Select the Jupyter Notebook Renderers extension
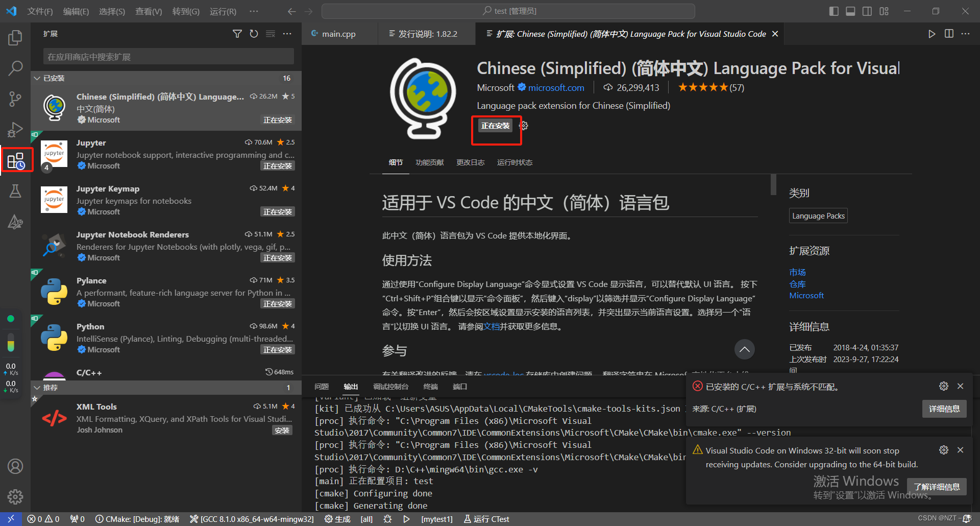 [166, 246]
